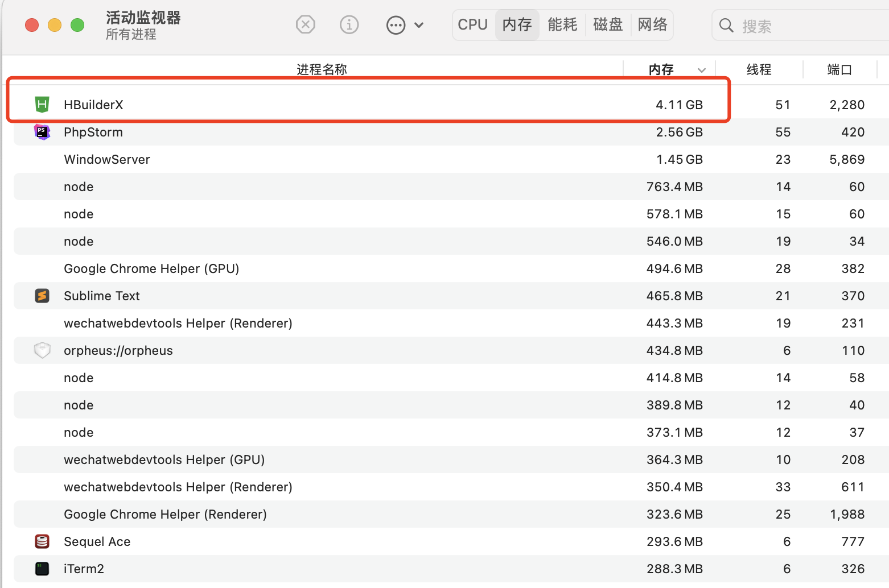This screenshot has height=588, width=889.
Task: Click the 活动监视器 window title
Action: tap(143, 18)
